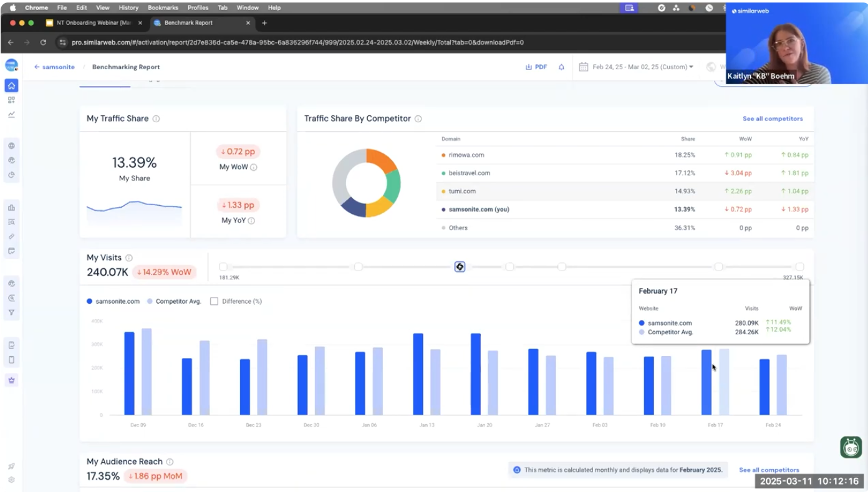Open the search-list sidebar icon
This screenshot has width=868, height=492.
tap(11, 222)
